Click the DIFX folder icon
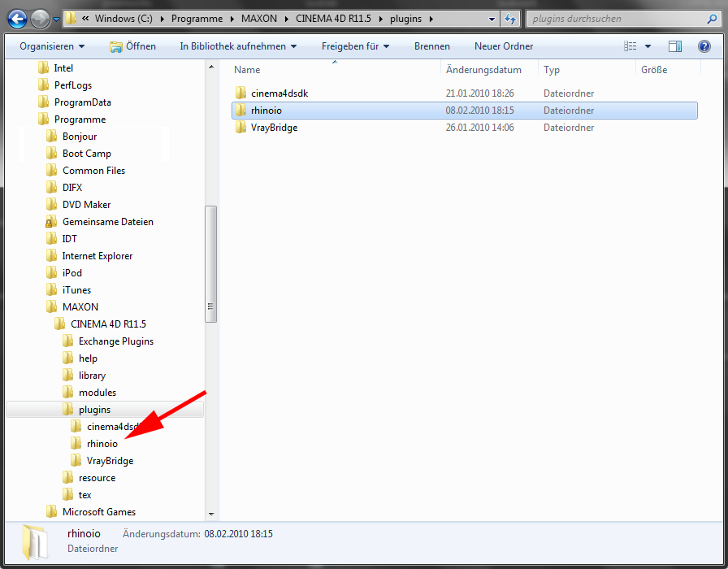 pyautogui.click(x=51, y=188)
